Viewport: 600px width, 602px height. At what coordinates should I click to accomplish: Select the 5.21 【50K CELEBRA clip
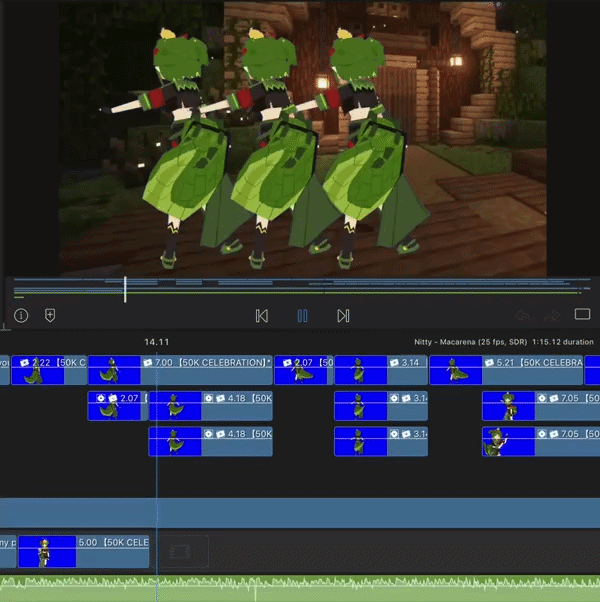[x=506, y=370]
